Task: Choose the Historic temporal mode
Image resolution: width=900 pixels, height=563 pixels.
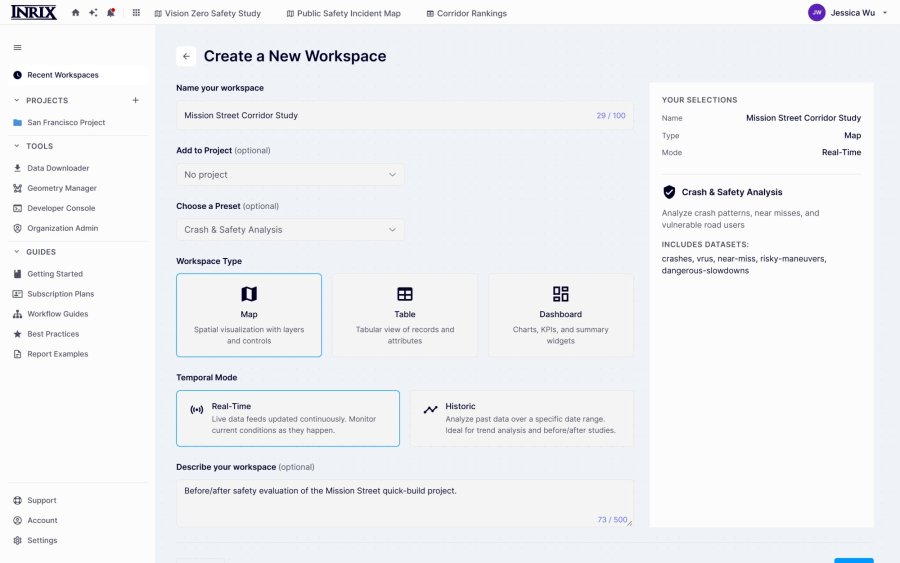Action: click(x=522, y=418)
